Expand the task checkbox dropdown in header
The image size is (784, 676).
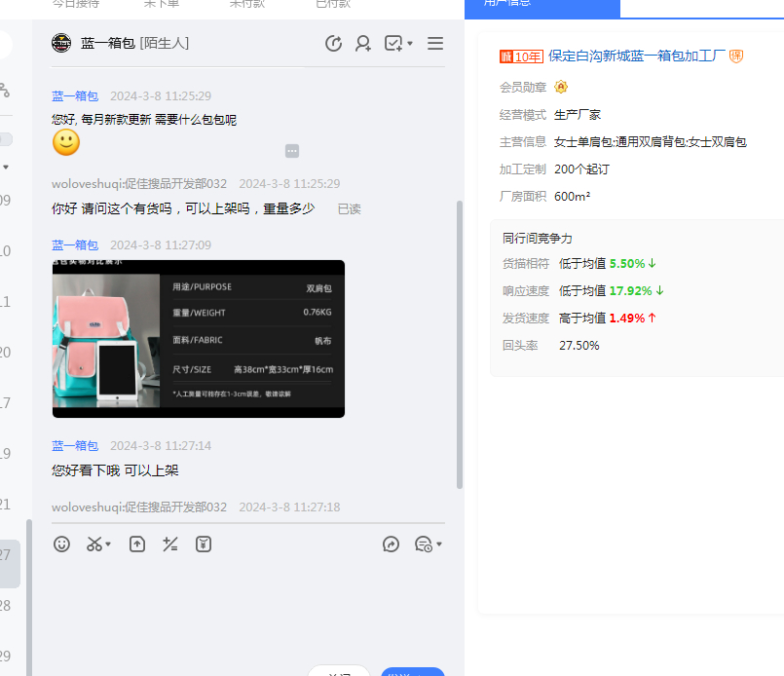pos(410,44)
